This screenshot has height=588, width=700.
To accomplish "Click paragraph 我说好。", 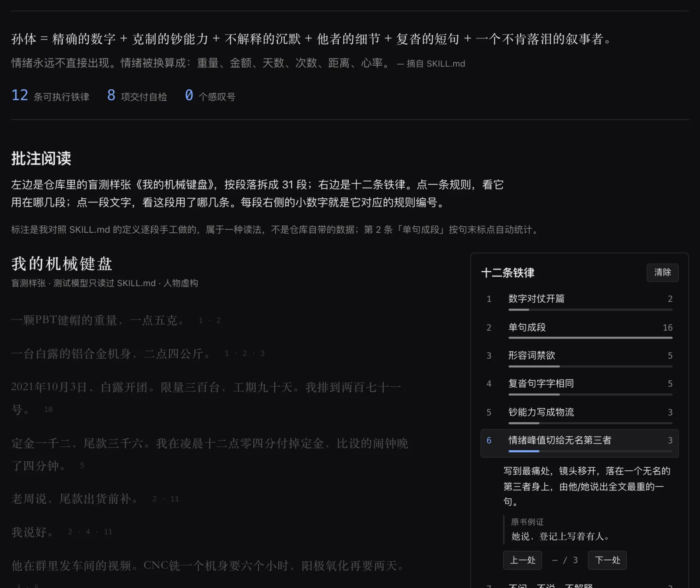I will [33, 532].
